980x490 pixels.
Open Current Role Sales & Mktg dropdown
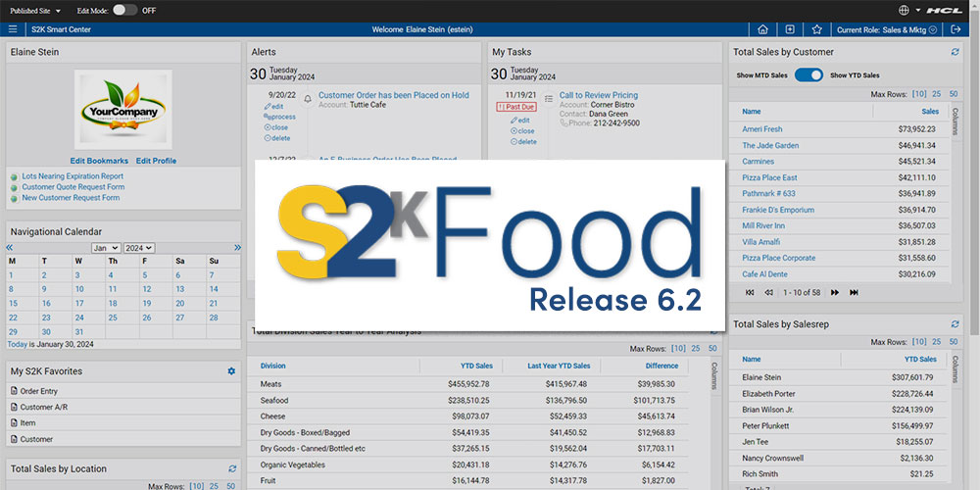(886, 29)
